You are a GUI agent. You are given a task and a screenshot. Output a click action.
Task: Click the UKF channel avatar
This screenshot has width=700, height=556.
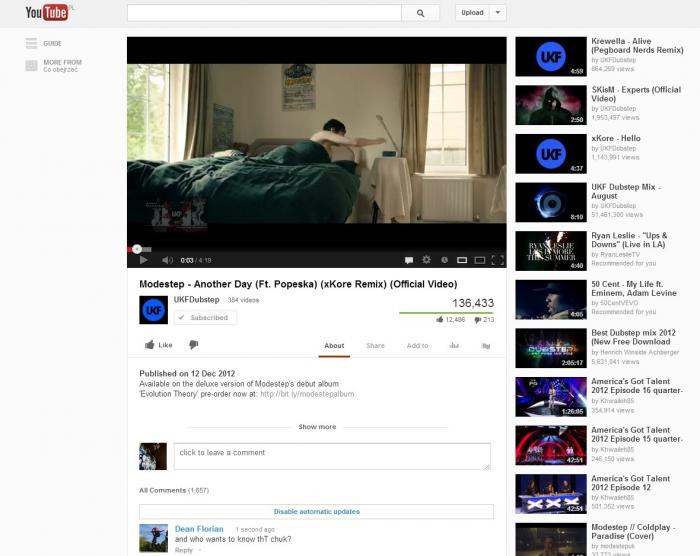(154, 310)
